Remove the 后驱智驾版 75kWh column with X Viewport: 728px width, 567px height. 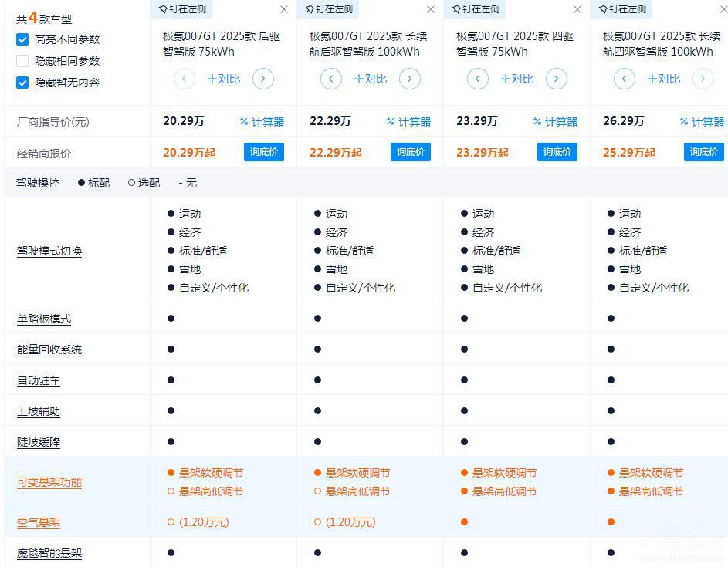[284, 9]
